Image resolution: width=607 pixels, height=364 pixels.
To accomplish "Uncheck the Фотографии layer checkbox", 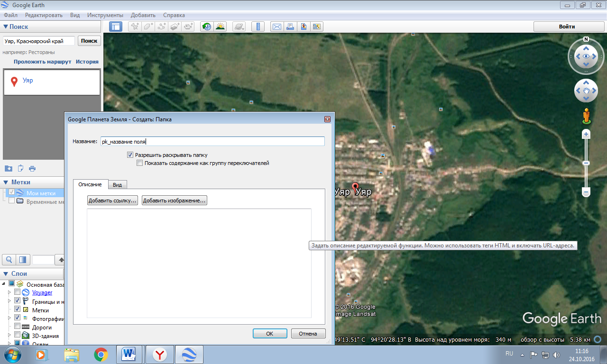I will click(x=18, y=318).
